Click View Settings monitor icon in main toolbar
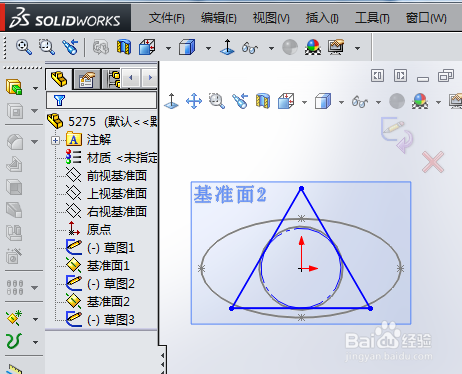Viewport: 462px width, 374px height. 336,47
